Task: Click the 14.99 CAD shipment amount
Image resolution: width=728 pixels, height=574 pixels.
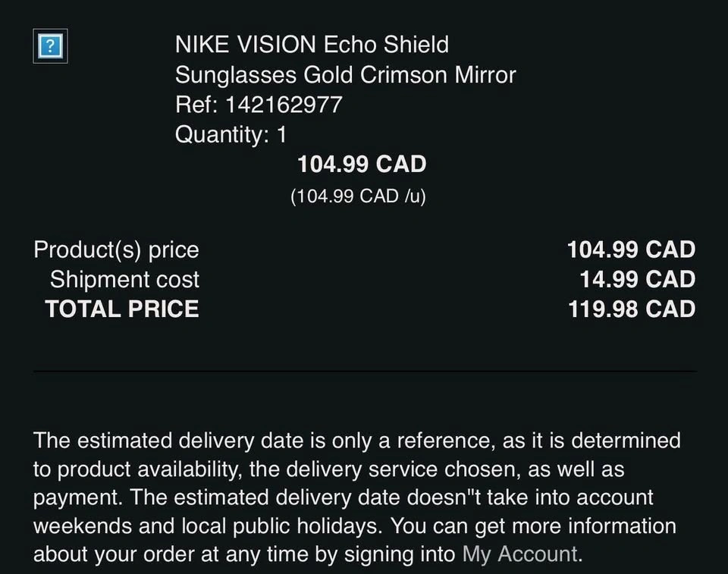Action: [637, 280]
